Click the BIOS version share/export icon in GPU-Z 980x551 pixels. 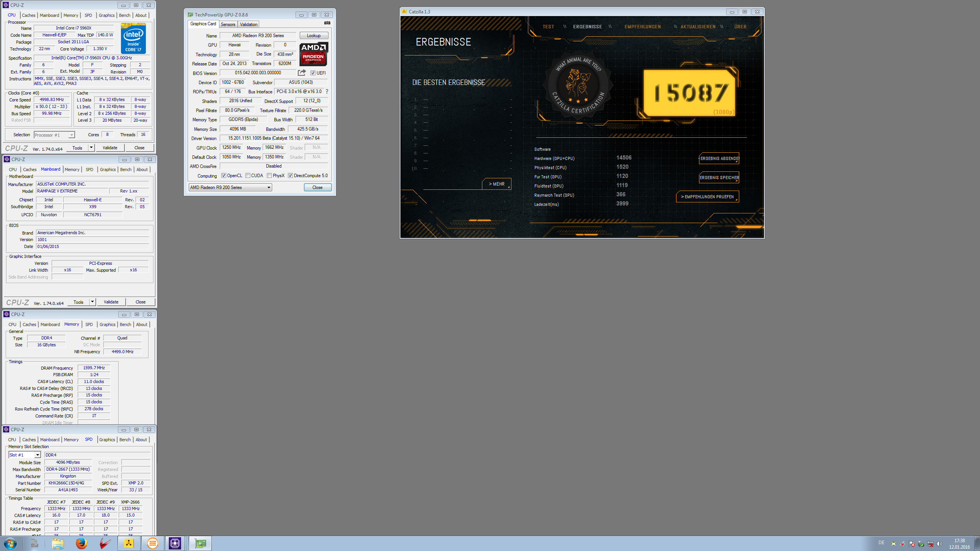[x=302, y=72]
